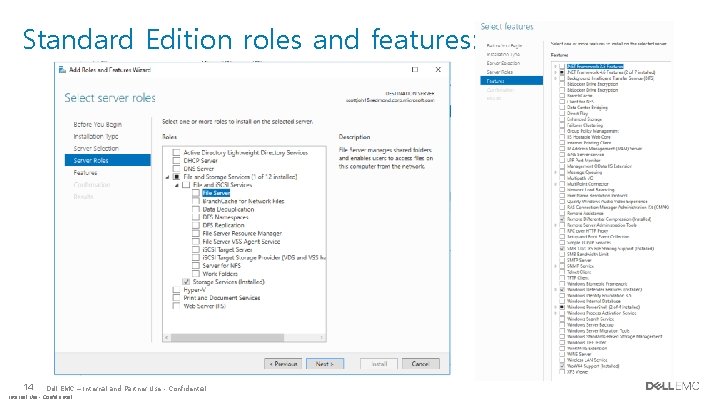Screen dimensions: 720x405
Task: Tick the highlighted File Server checkbox
Action: tap(196, 193)
